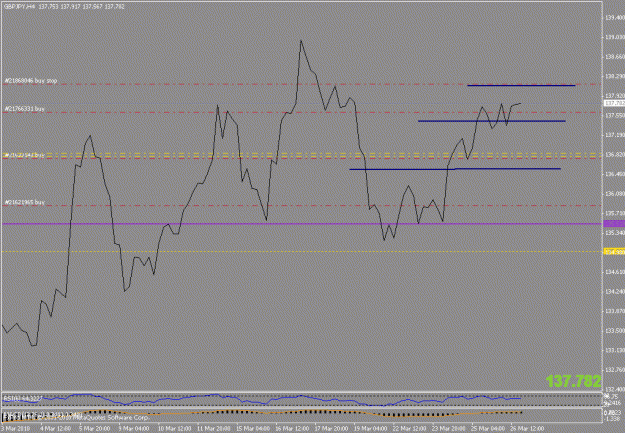625x433 pixels.
Task: Click the 133.500 price scale label
Action: [615, 331]
